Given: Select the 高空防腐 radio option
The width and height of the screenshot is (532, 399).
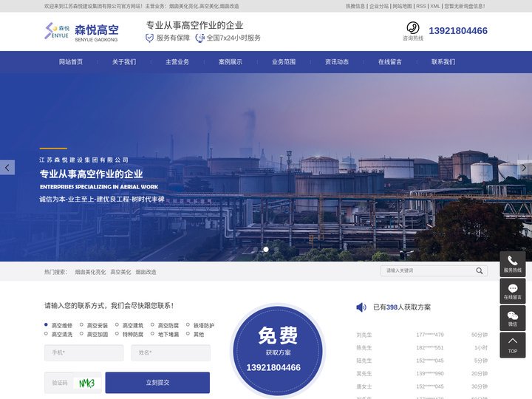Looking at the screenshot, I should [x=152, y=324].
